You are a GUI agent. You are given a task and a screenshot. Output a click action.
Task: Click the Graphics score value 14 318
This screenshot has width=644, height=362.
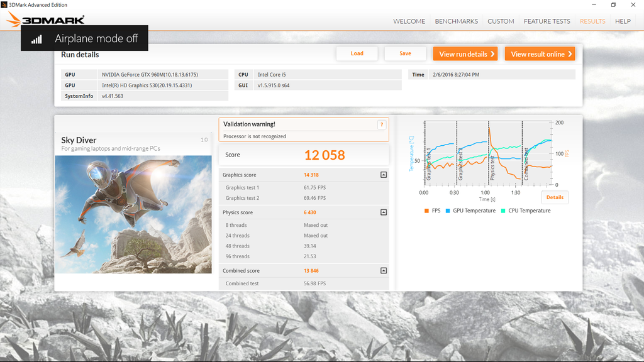[311, 175]
